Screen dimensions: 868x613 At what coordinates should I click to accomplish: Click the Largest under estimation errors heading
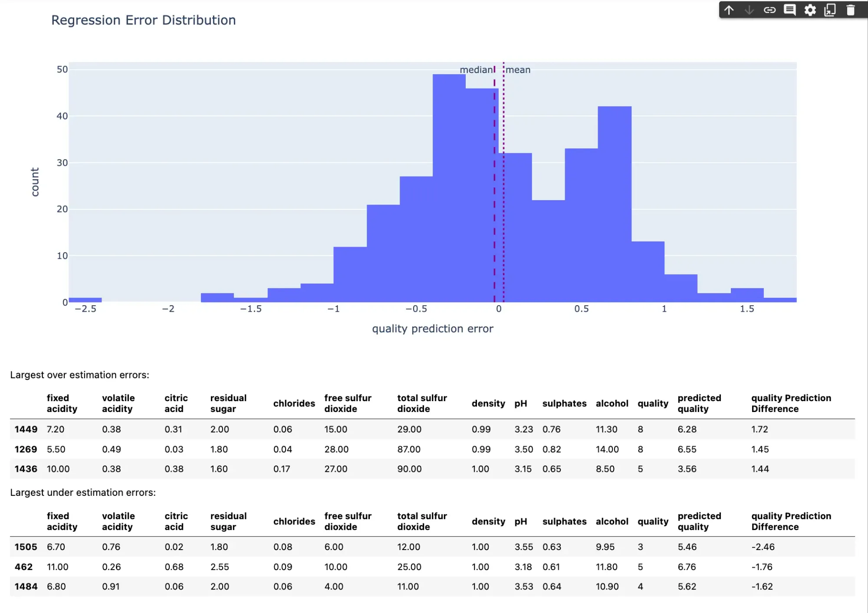click(x=83, y=492)
